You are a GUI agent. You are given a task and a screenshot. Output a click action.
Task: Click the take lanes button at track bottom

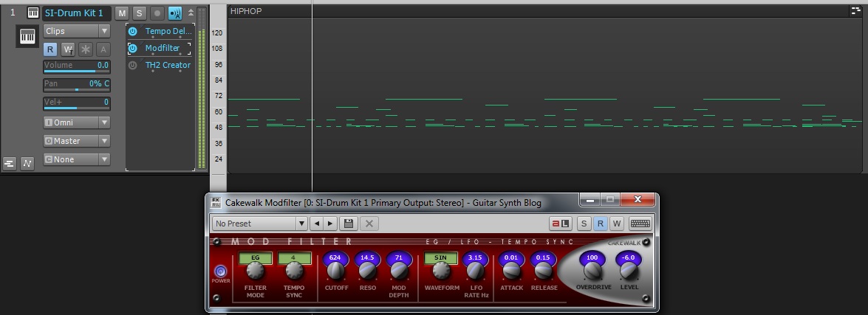pos(10,163)
